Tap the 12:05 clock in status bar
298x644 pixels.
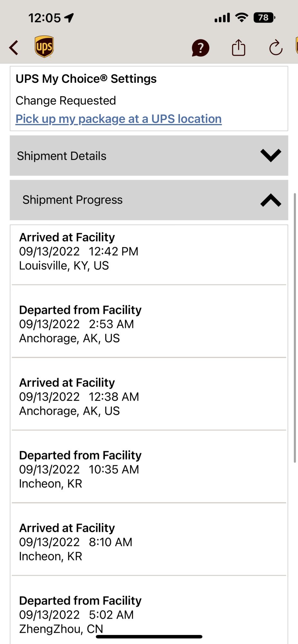44,18
